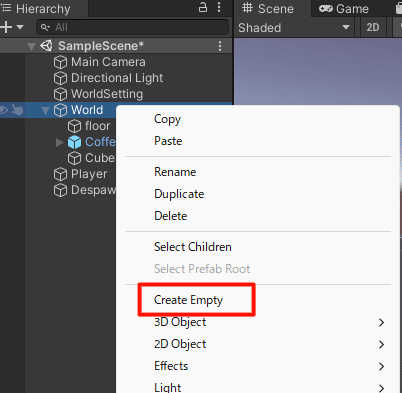The image size is (402, 393).
Task: Select the Cube object in Hierarchy
Action: [100, 158]
